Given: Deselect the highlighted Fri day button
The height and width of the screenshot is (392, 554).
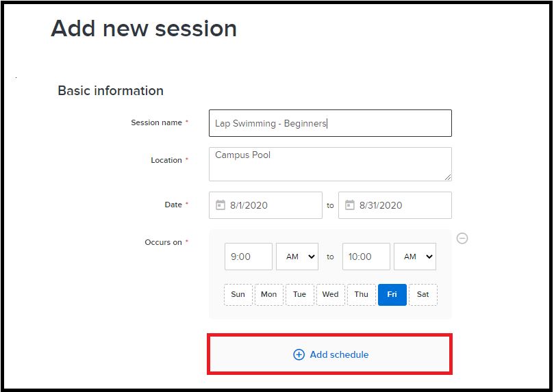Looking at the screenshot, I should 392,294.
